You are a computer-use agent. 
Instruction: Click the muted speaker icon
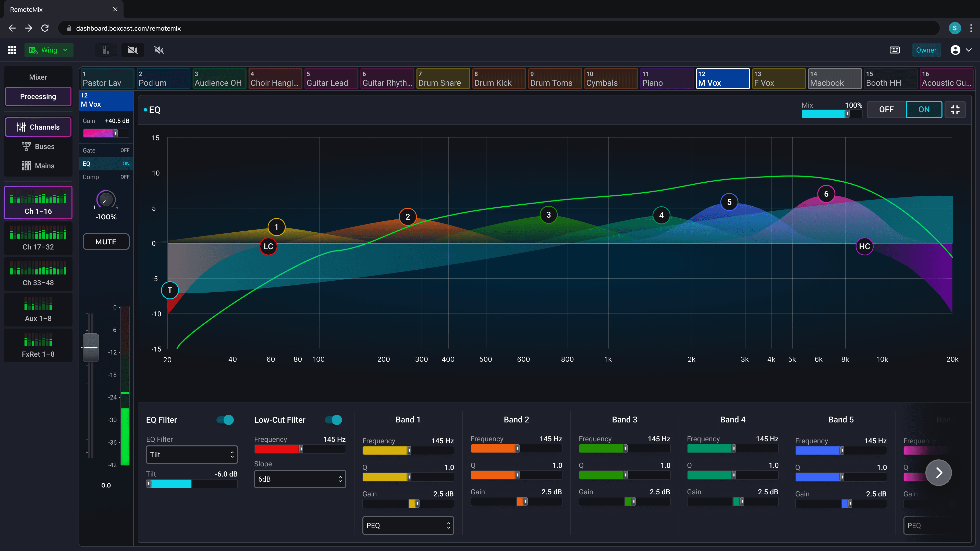[159, 50]
